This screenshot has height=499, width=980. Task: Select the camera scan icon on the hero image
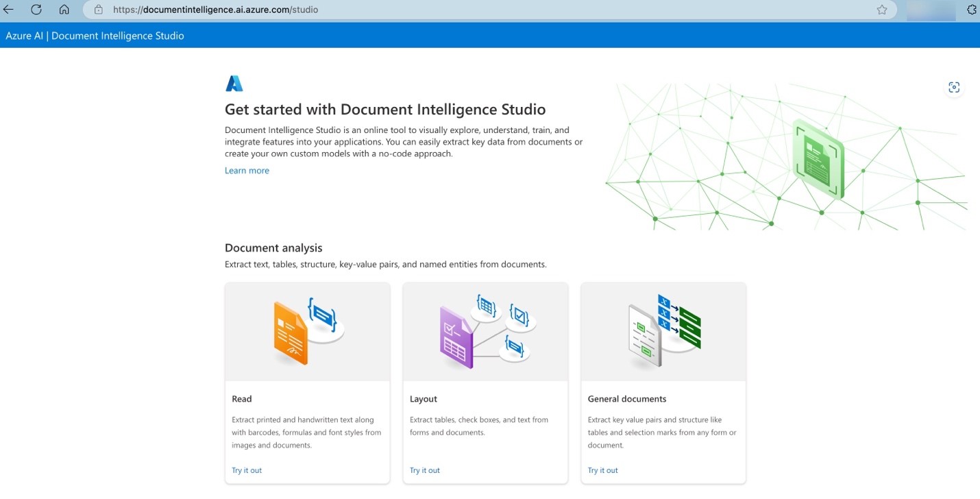[x=954, y=87]
